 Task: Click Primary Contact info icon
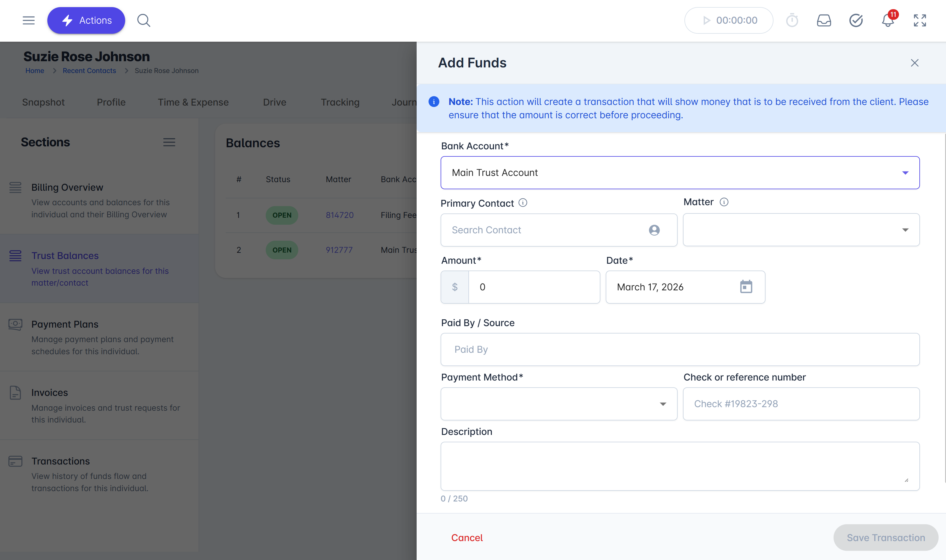click(x=523, y=203)
